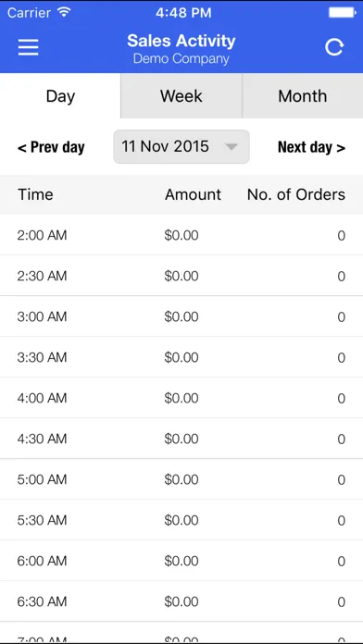Tap the Sales Activity title

[x=181, y=41]
